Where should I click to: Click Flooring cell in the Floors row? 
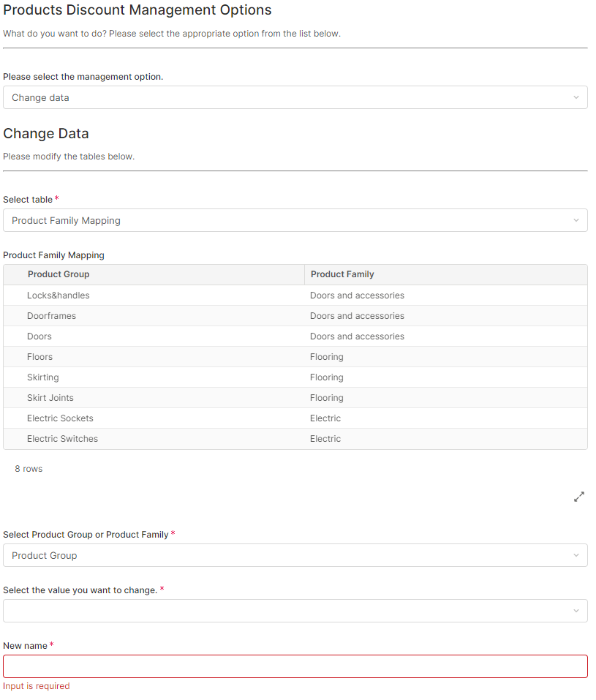click(446, 357)
